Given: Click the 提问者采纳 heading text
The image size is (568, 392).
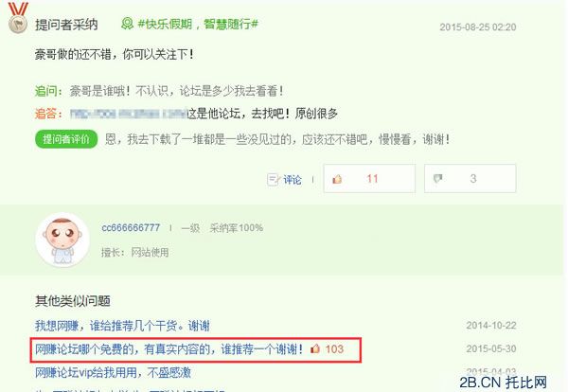Looking at the screenshot, I should click(66, 25).
